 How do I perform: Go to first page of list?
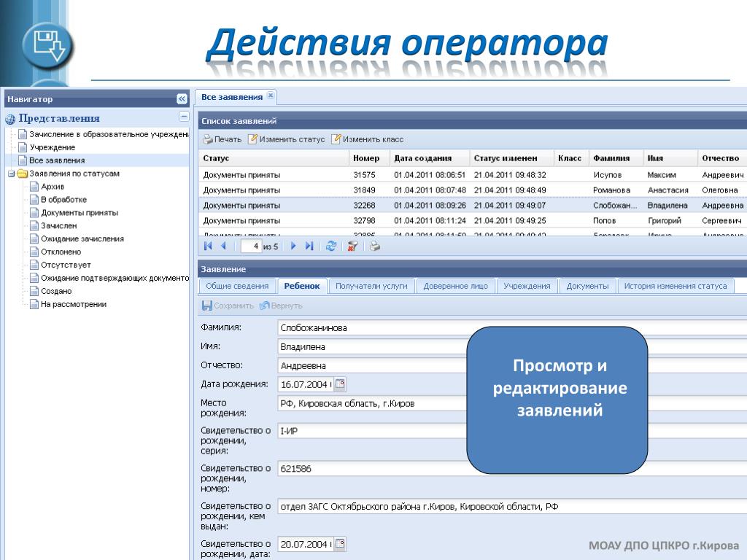click(x=208, y=246)
